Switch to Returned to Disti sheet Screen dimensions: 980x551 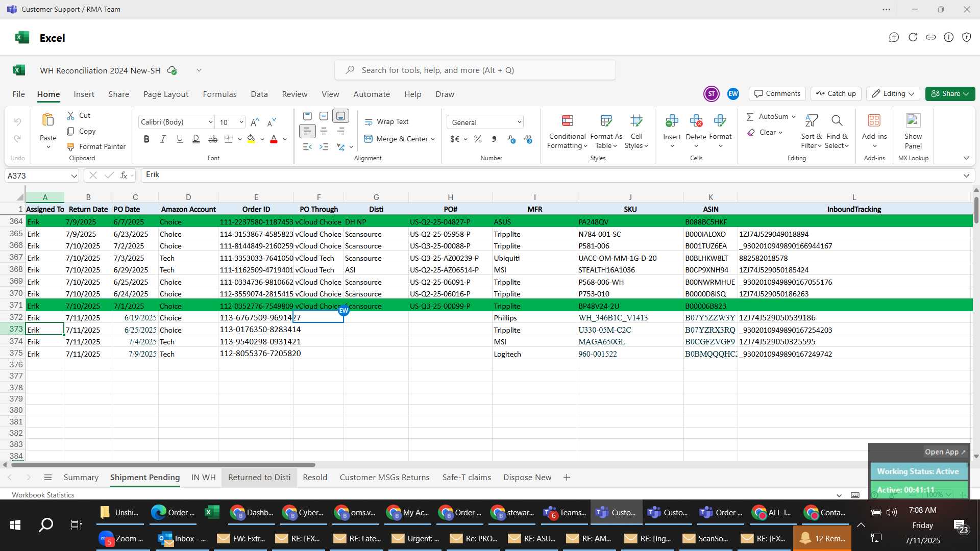[x=259, y=478]
